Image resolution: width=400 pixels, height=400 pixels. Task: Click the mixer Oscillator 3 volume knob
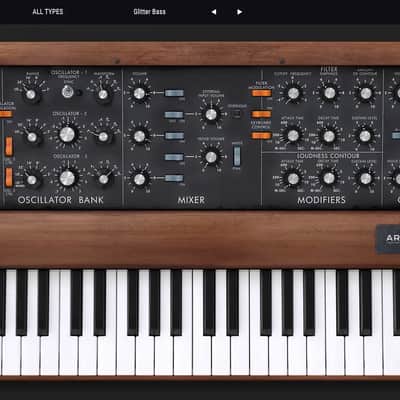[139, 179]
